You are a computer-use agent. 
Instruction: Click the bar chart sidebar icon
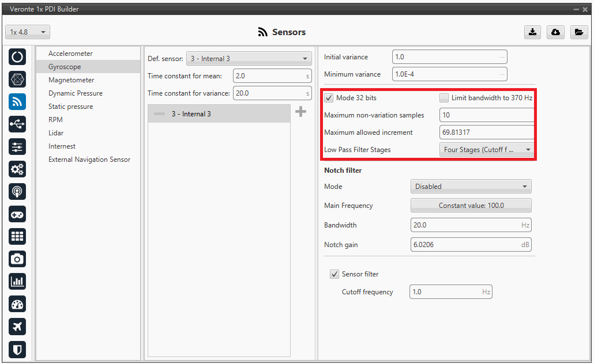17,282
